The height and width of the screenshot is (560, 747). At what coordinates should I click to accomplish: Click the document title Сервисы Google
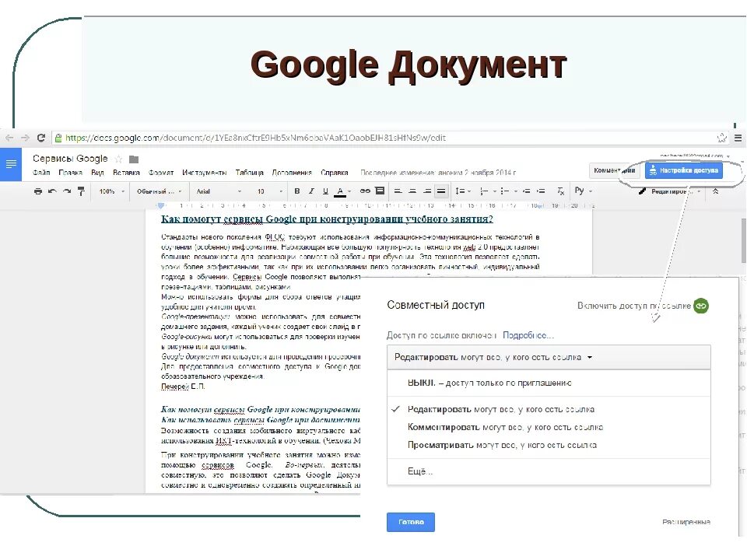pyautogui.click(x=70, y=159)
